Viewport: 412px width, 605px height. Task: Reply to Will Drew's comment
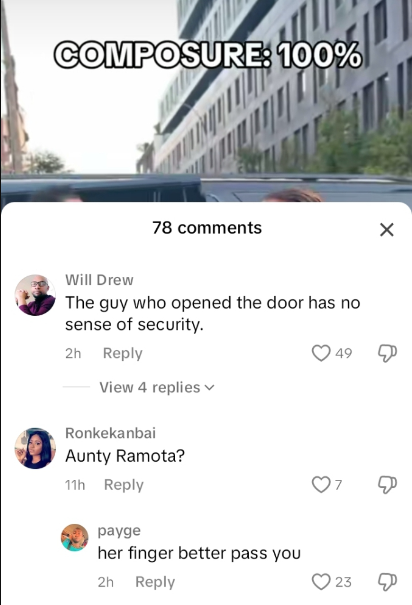(x=123, y=353)
